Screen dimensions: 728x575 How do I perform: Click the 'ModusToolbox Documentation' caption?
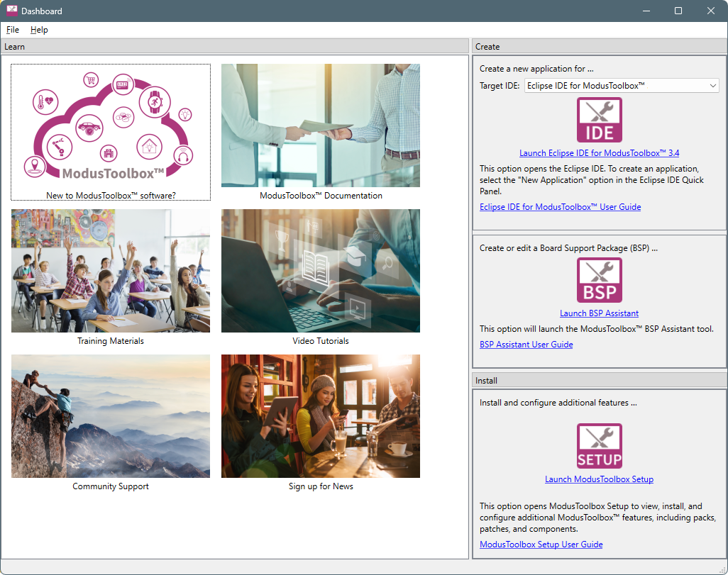pos(321,196)
